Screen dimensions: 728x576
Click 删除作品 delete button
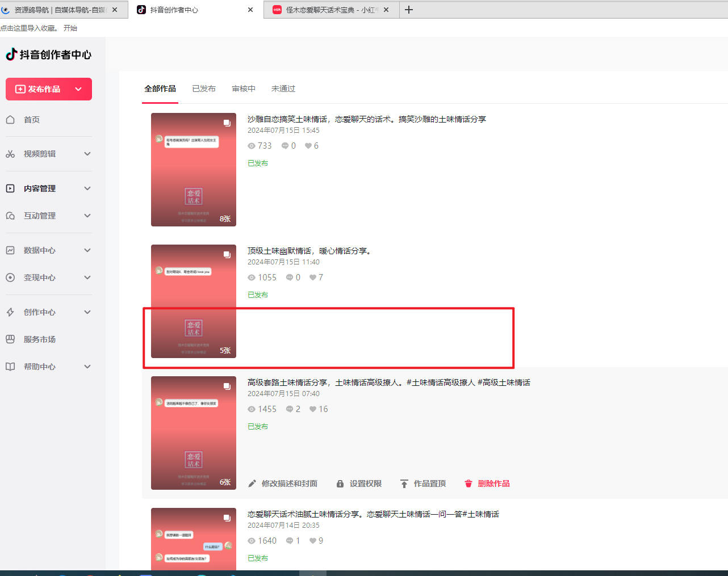click(487, 483)
